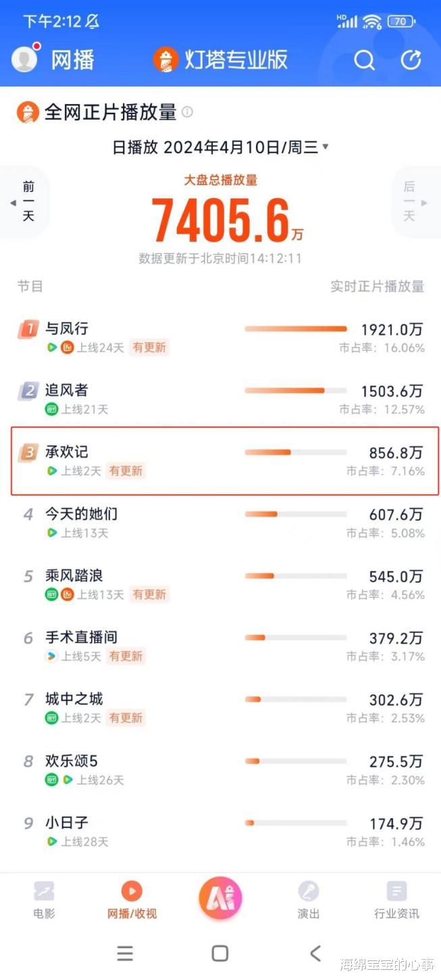Go to 后一天 next day
The width and height of the screenshot is (441, 980).
[415, 201]
